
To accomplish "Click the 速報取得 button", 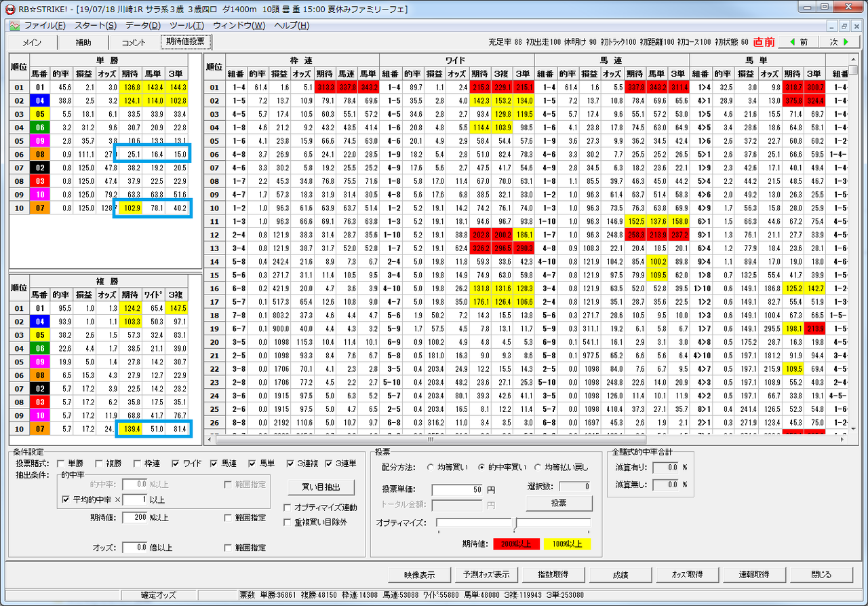I will (753, 574).
